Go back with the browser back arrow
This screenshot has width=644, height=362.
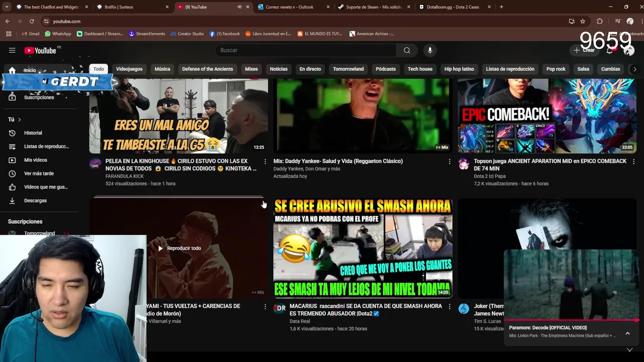pos(8,21)
